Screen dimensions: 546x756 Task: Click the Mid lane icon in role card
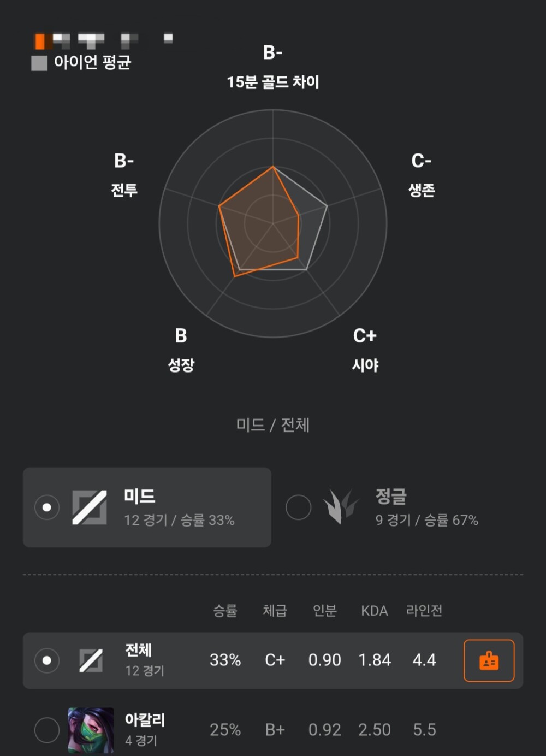(90, 507)
